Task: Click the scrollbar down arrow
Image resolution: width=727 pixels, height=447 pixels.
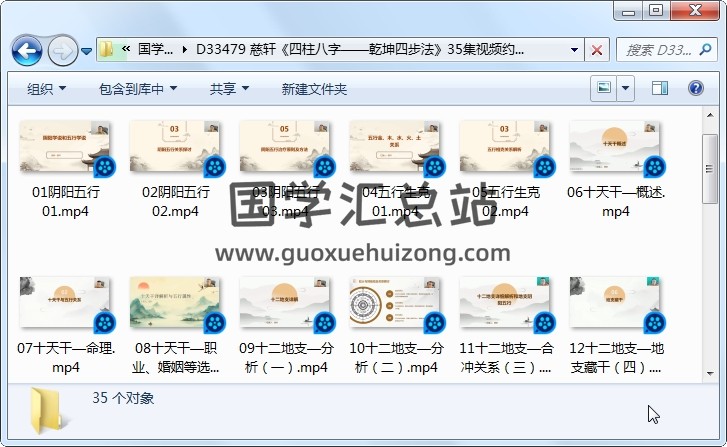Action: [x=710, y=373]
